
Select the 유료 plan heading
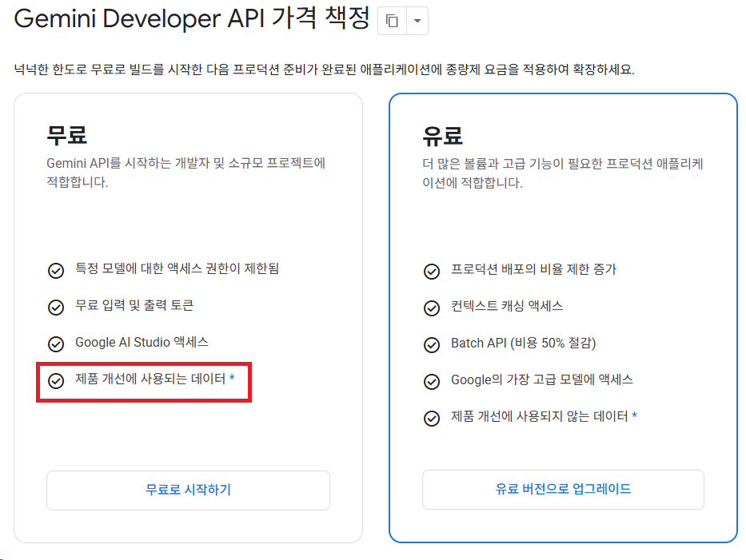pos(442,136)
